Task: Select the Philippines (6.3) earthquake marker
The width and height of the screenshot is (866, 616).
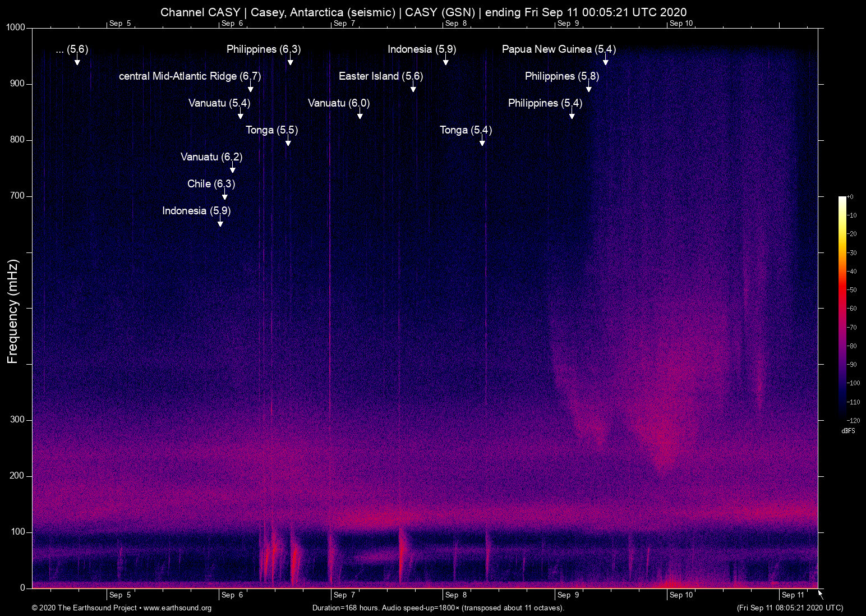Action: pos(263,49)
